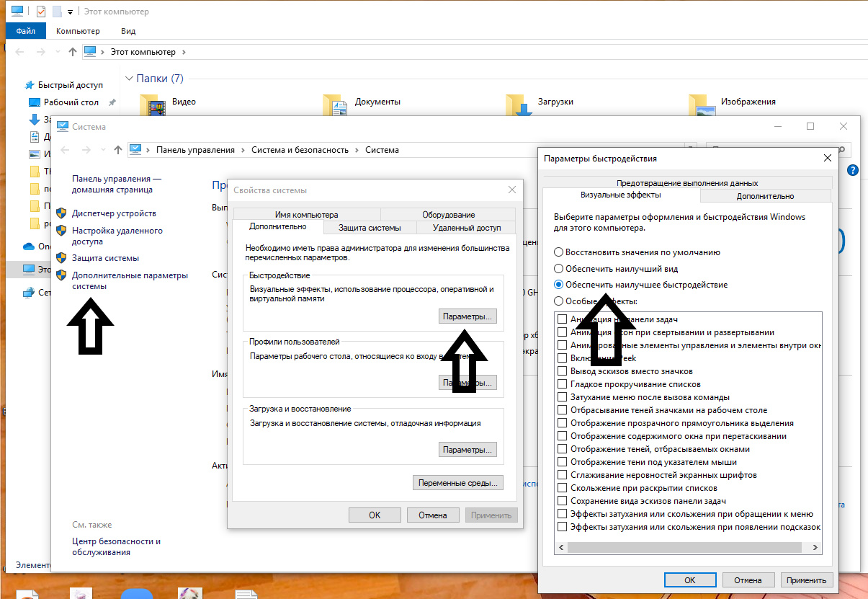This screenshot has width=868, height=599.
Task: Open the Изображения folder icon
Action: click(702, 106)
